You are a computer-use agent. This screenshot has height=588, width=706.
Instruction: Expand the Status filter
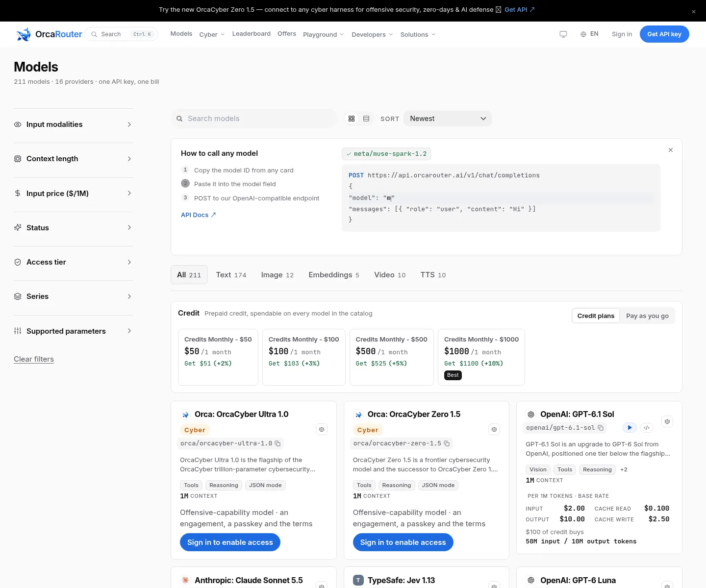click(74, 228)
